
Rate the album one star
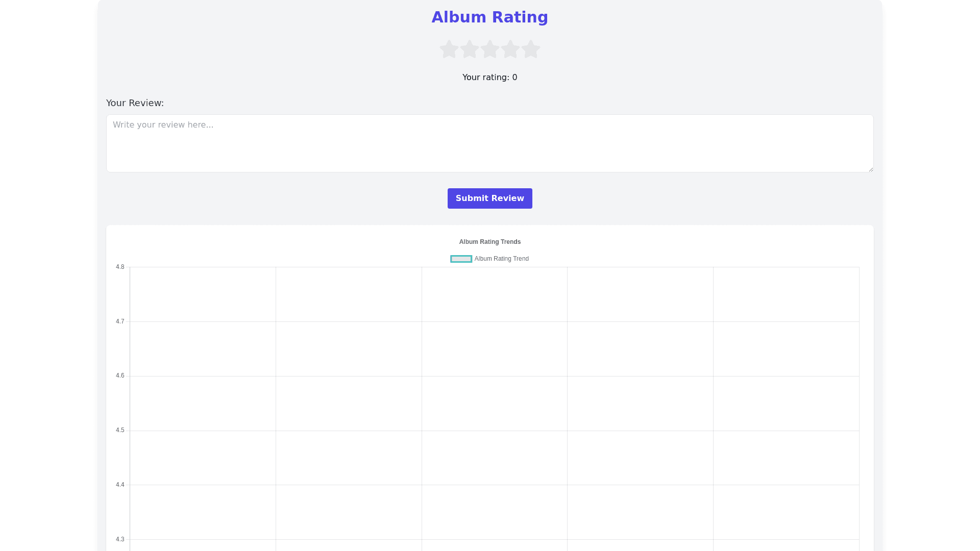point(449,49)
